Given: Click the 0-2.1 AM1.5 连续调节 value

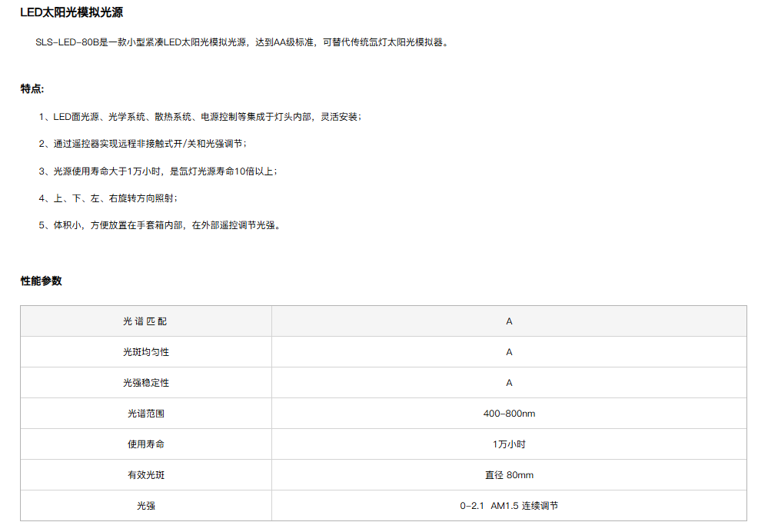Looking at the screenshot, I should pos(509,506).
